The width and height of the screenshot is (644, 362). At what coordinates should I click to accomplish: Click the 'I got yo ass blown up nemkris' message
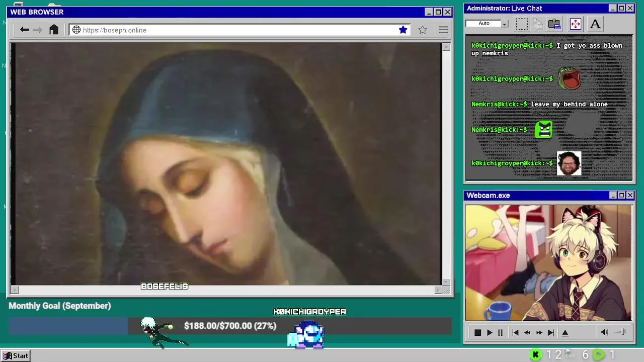pos(547,49)
